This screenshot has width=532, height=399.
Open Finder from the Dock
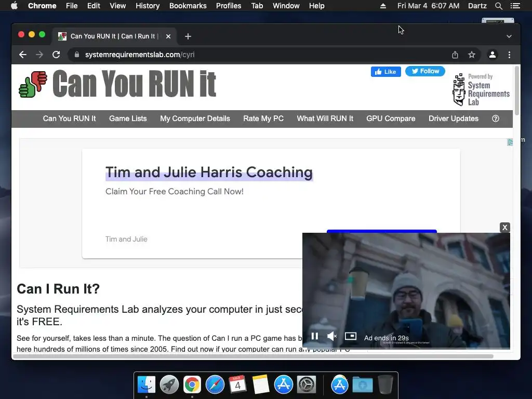147,385
